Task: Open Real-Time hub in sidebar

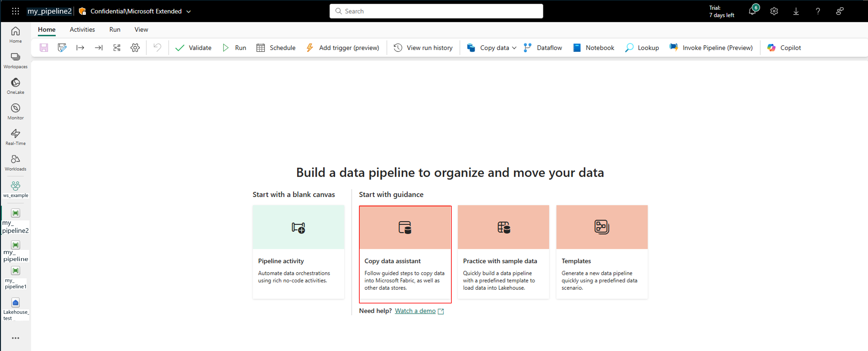Action: (16, 137)
